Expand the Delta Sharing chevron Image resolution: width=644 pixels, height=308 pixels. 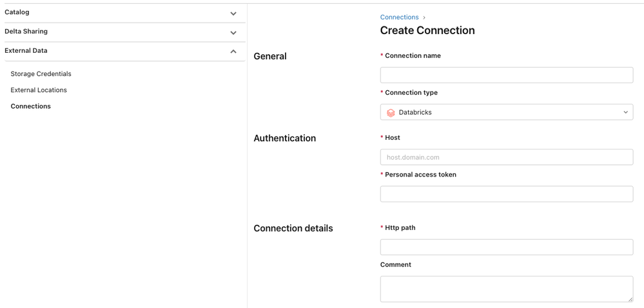point(233,33)
